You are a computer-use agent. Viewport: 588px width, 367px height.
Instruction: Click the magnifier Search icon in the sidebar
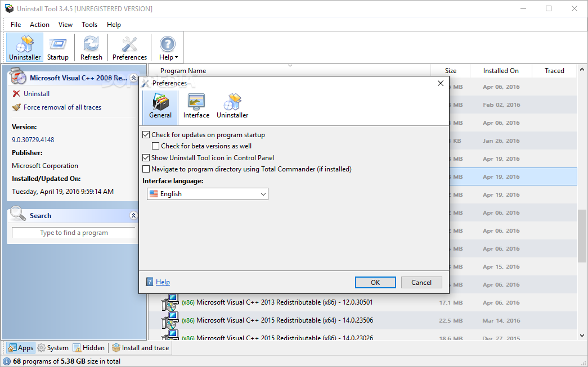pos(17,214)
